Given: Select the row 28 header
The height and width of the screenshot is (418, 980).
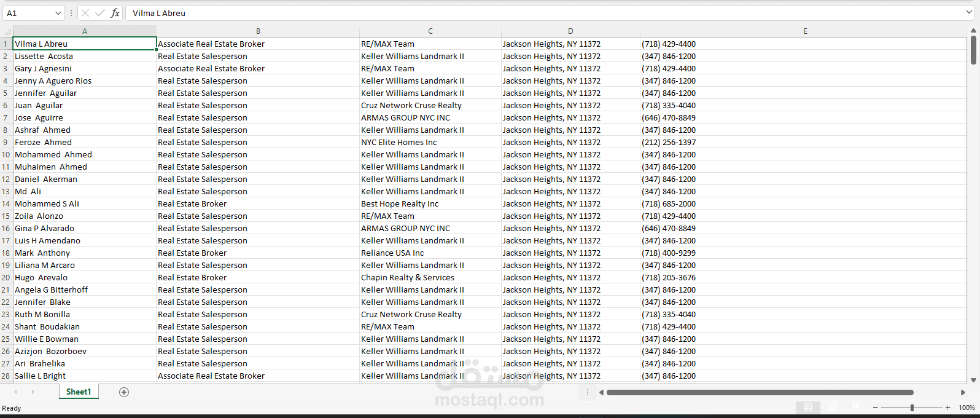Looking at the screenshot, I should pyautogui.click(x=6, y=376).
